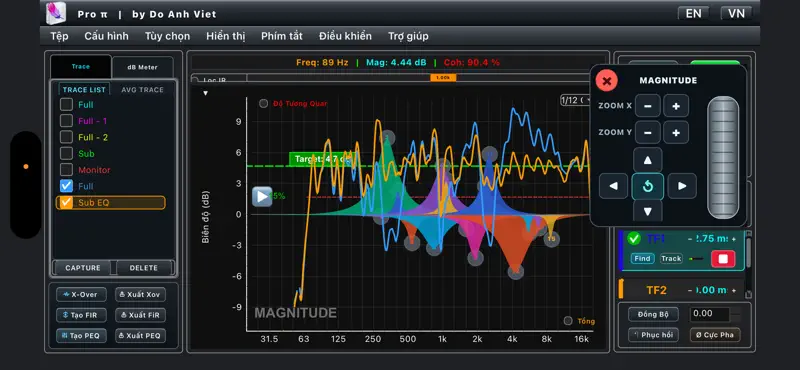This screenshot has height=370, width=800.
Task: Check the Monitor trace checkbox
Action: [x=66, y=169]
